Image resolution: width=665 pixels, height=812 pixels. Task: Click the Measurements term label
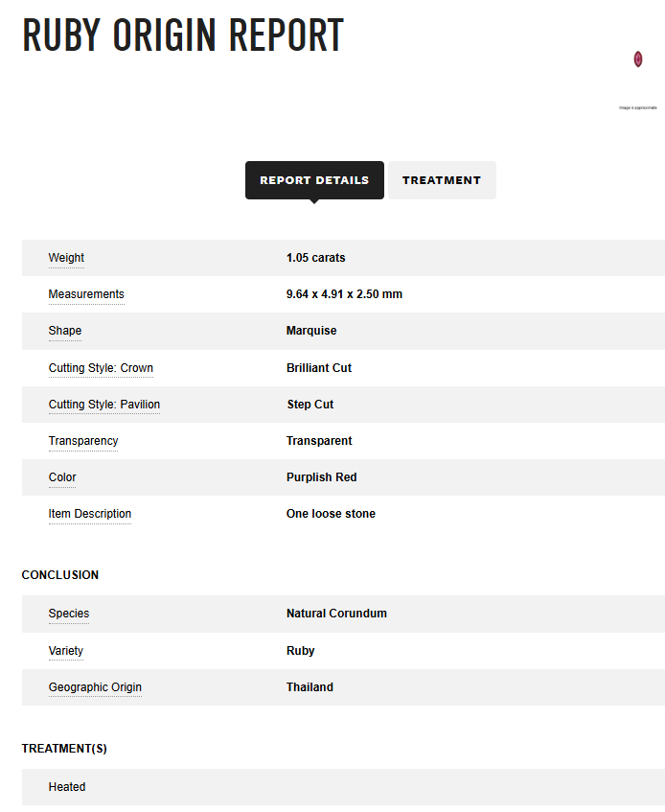pos(86,294)
